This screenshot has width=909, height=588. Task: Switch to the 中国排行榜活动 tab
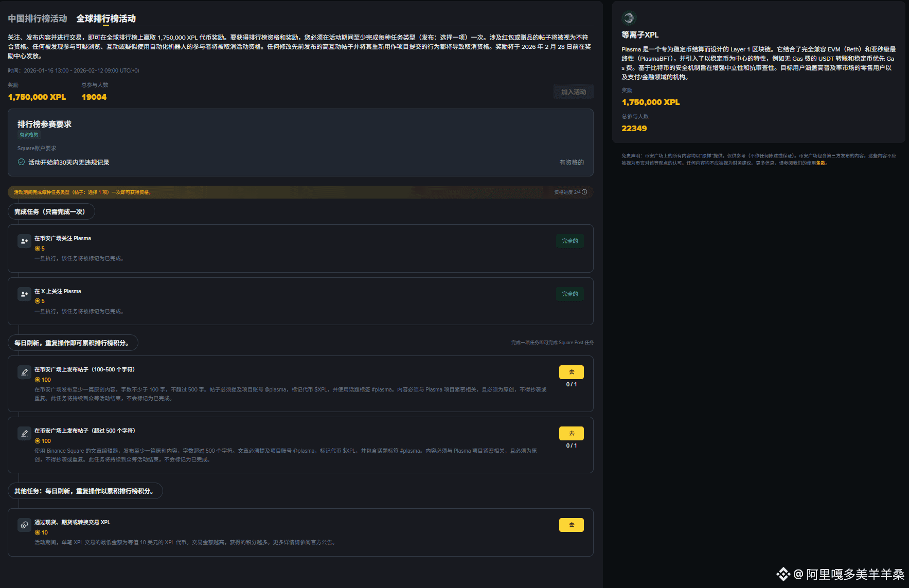(38, 19)
